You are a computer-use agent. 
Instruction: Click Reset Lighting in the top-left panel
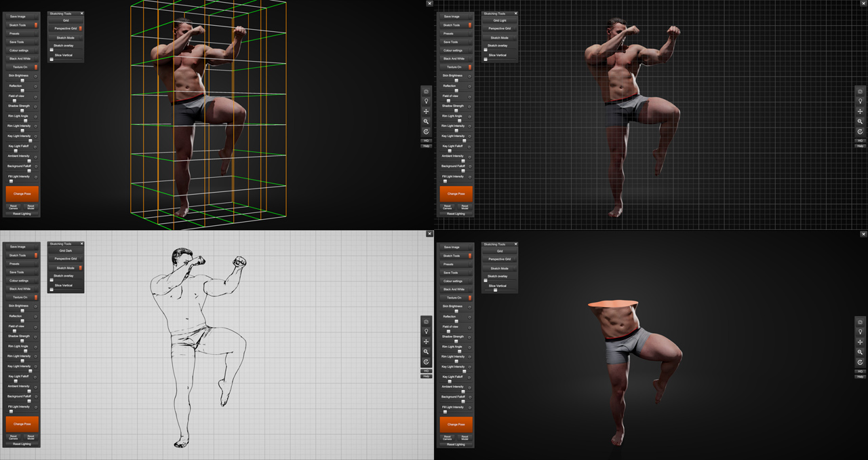pos(22,214)
